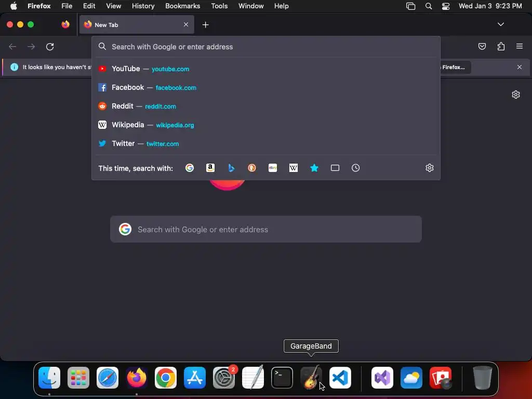This screenshot has height=399, width=532.
Task: Focus the page center Google search box
Action: pos(266,229)
